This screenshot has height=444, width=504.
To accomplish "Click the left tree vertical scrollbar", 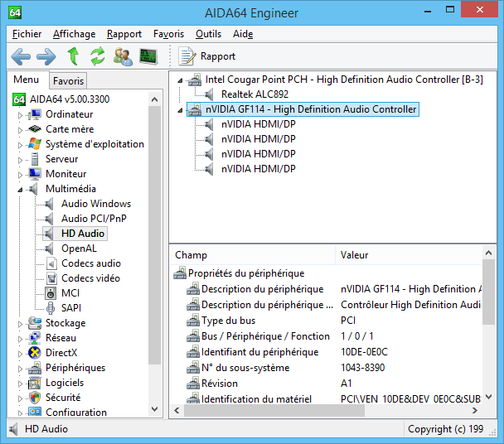I will [155, 249].
